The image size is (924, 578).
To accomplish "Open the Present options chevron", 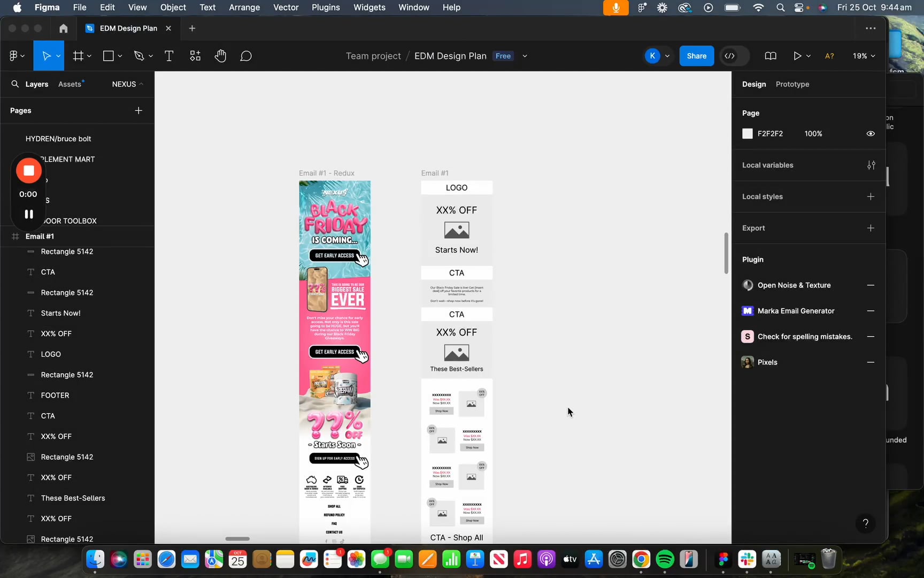I will [x=808, y=56].
